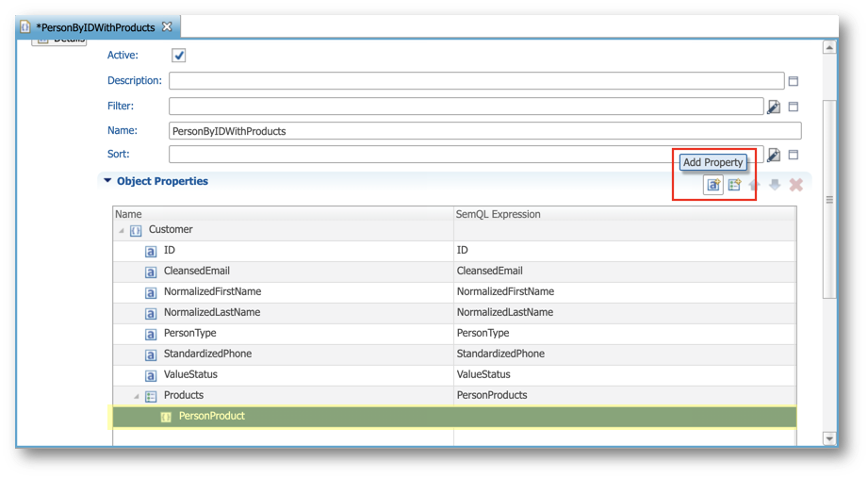Viewport: 868px width, 478px height.
Task: Open the Sort expression editor
Action: point(773,155)
